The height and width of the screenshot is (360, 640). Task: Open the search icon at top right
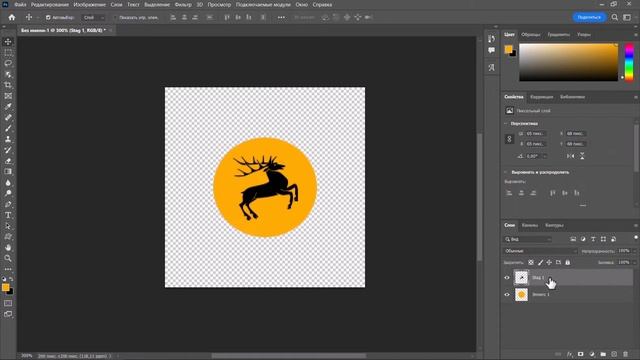pyautogui.click(x=615, y=17)
